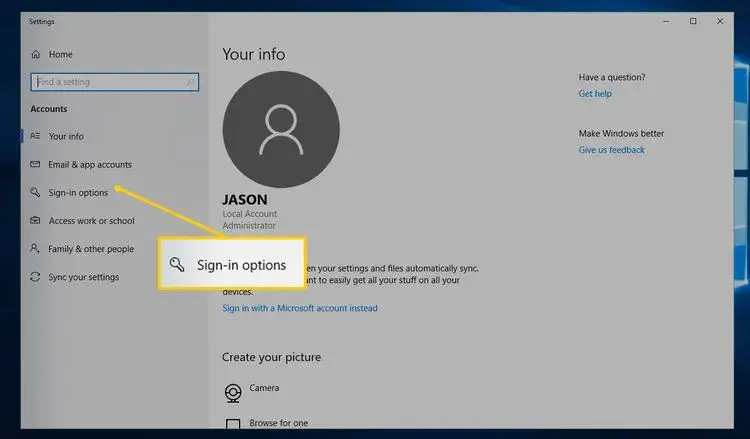750x439 pixels.
Task: Open the Get help link
Action: pyautogui.click(x=595, y=93)
